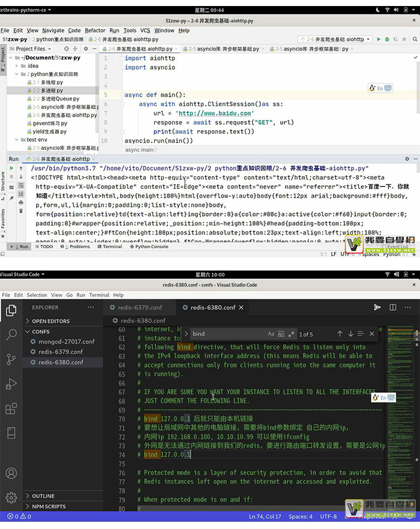Open VS Code Explorer activity icon
The height and width of the screenshot is (529, 420).
tap(11, 310)
